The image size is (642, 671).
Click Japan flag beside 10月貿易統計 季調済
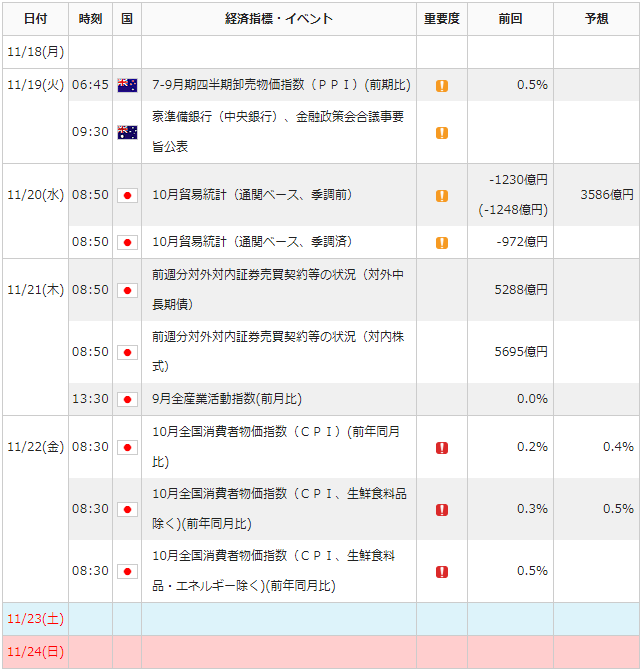(x=127, y=243)
